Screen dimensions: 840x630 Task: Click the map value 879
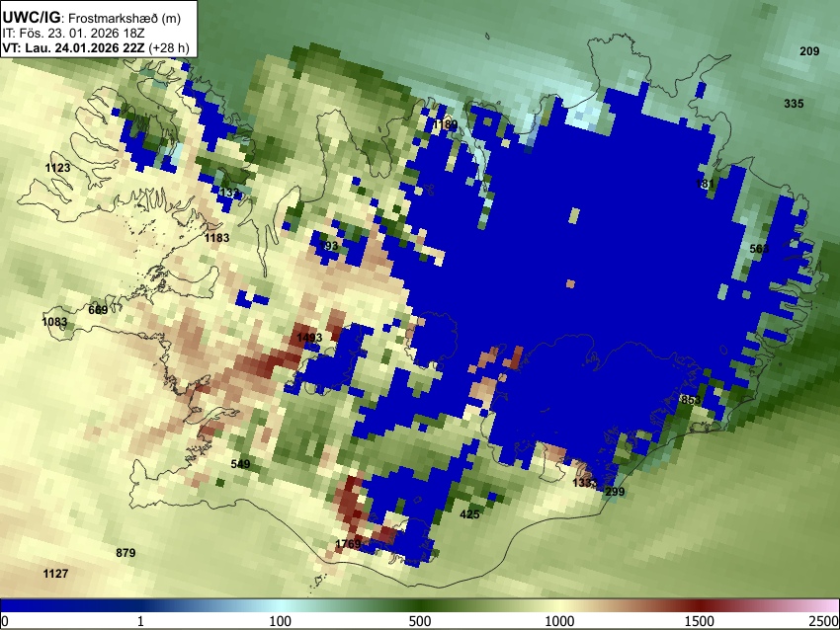tap(126, 553)
